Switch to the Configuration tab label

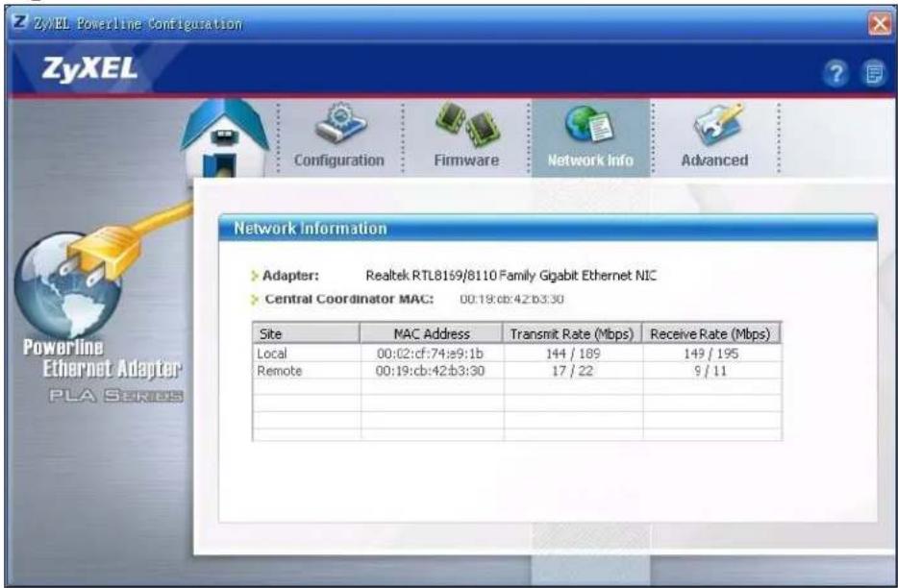(339, 160)
